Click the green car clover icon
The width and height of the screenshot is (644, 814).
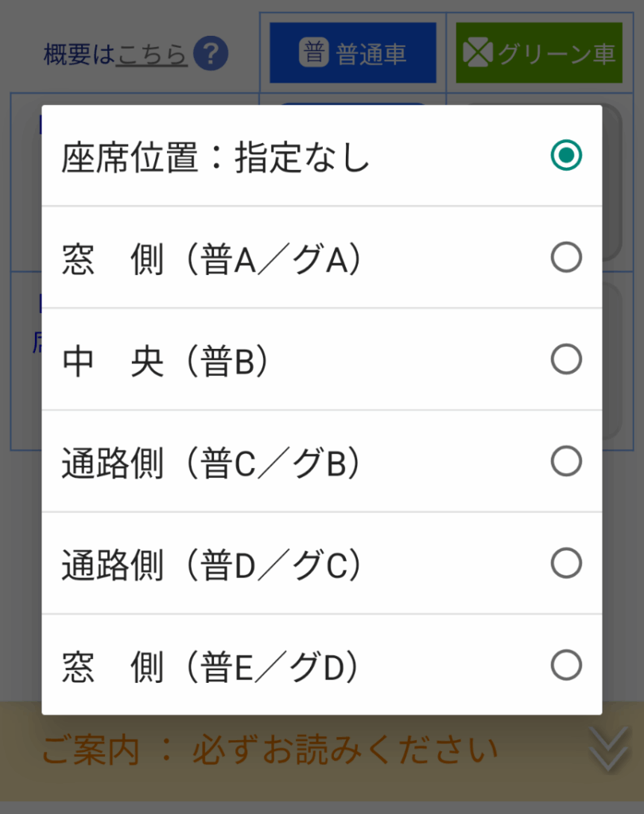[x=479, y=53]
